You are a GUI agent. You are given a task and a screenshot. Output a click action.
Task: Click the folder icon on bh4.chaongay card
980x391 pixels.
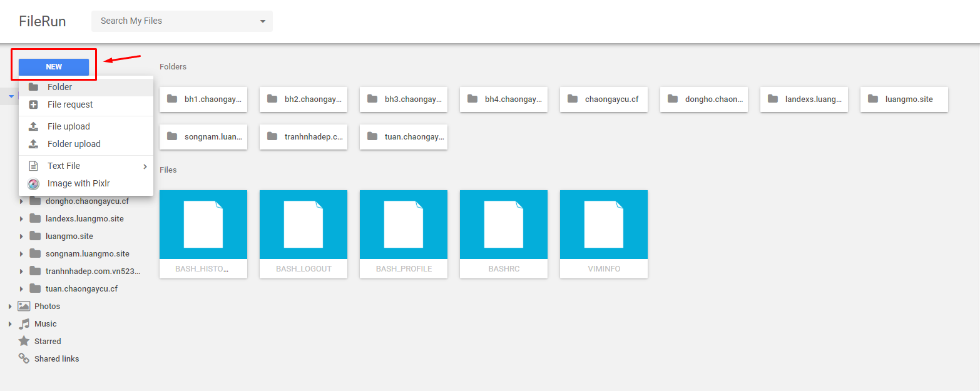tap(472, 99)
